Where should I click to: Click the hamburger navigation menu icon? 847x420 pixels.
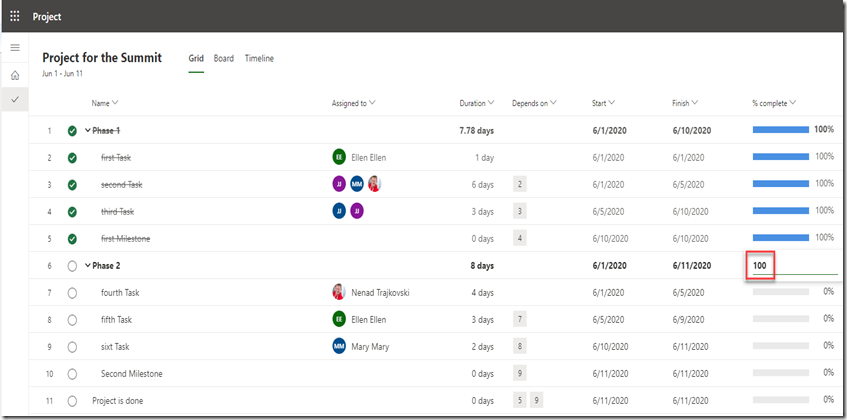[x=15, y=48]
